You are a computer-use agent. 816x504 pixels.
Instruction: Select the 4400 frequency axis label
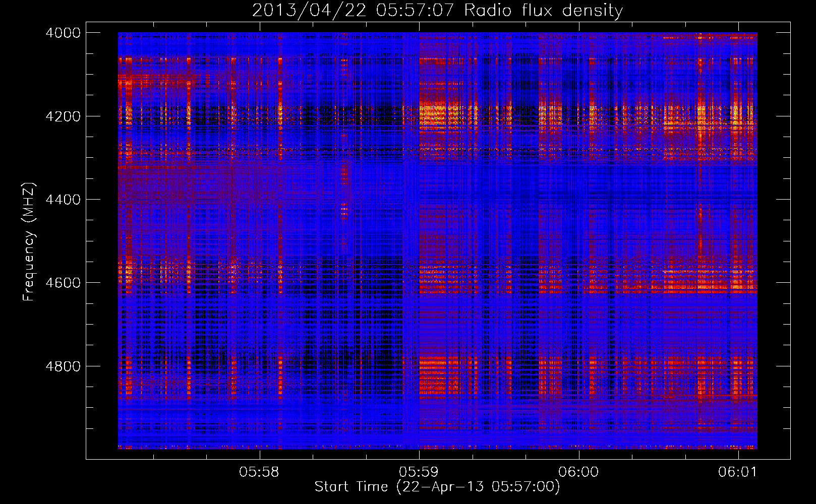[x=63, y=200]
